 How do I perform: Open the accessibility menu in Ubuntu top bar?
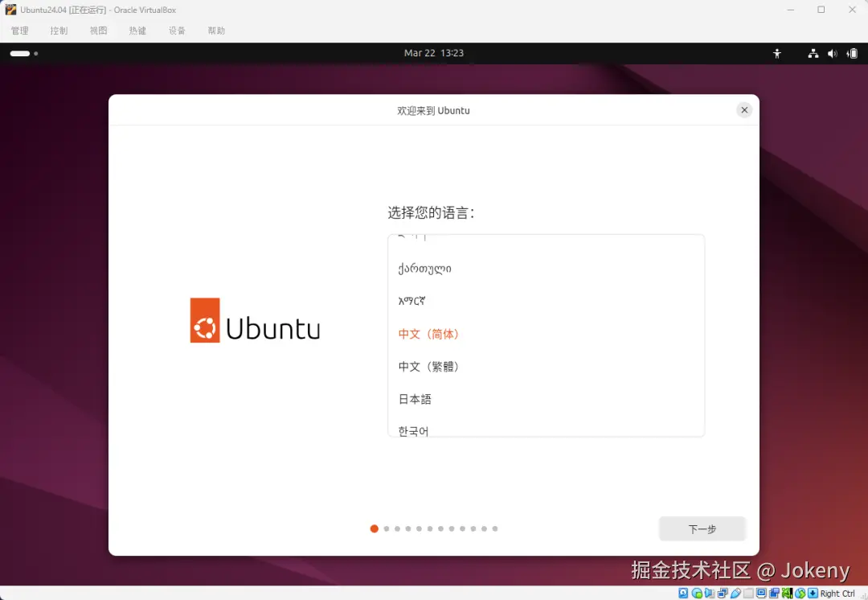777,53
